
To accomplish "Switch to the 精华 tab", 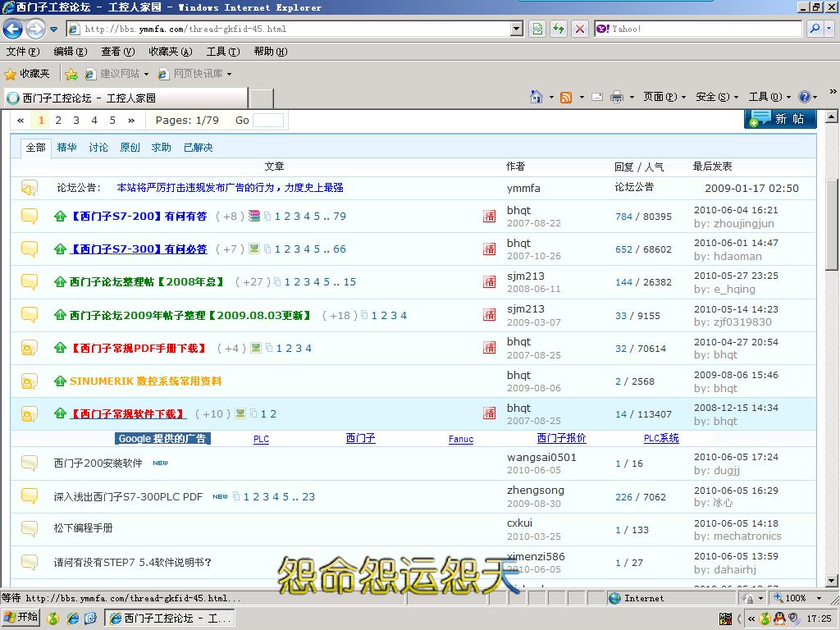I will pos(66,148).
